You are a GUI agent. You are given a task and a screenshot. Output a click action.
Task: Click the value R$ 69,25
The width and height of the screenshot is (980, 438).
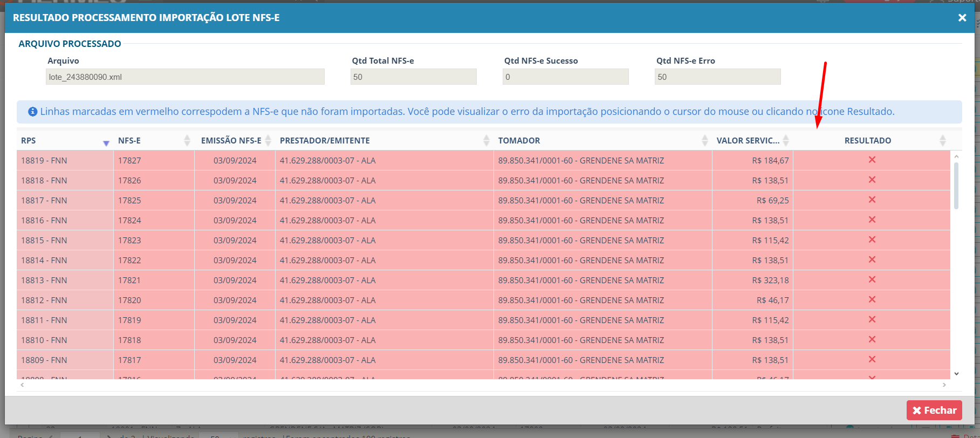[x=772, y=200]
